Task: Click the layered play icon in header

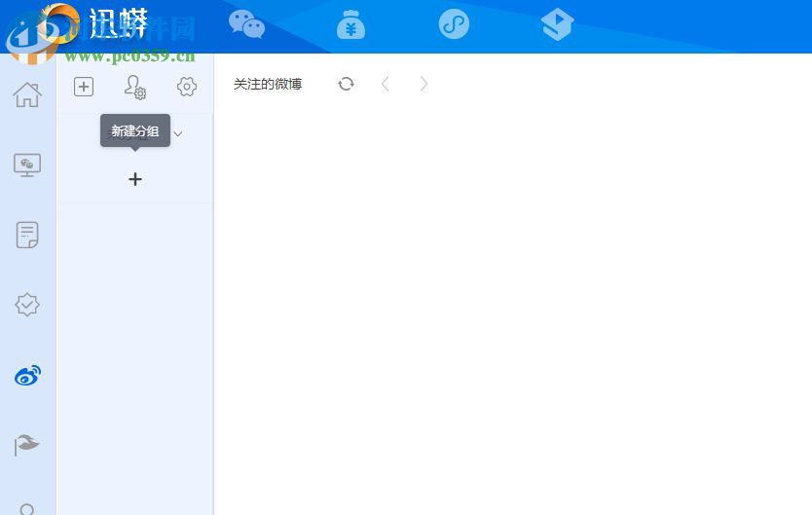Action: coord(557,24)
